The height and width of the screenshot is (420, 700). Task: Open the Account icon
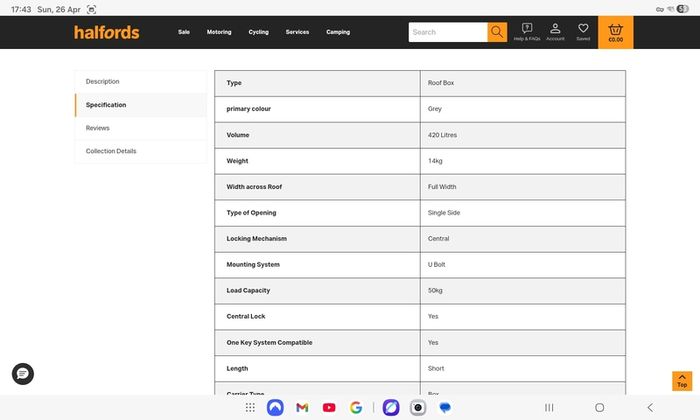click(555, 32)
